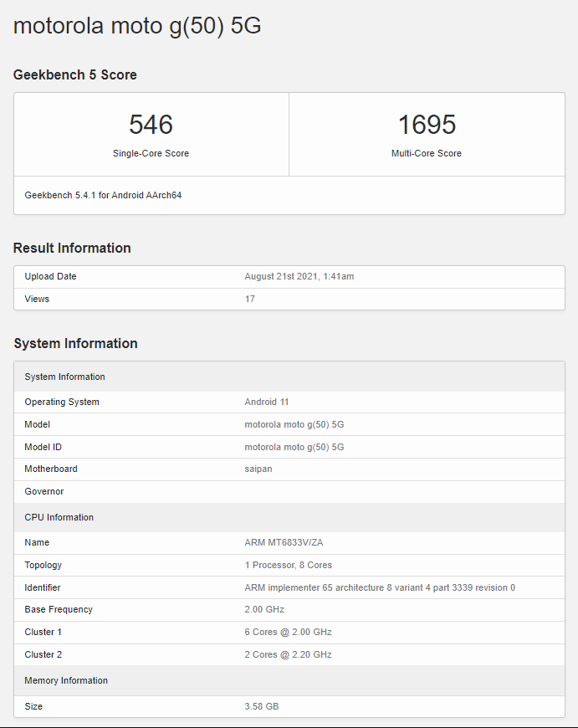
Task: Select the value '6 Cores @ 2.00 GHz'
Action: click(x=288, y=632)
